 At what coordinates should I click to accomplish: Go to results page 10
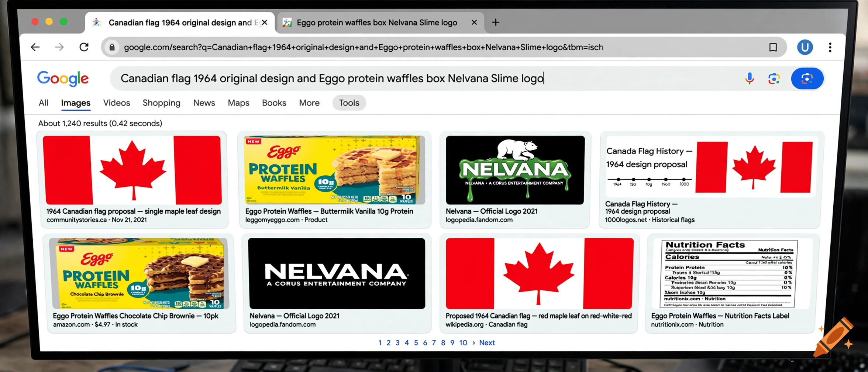tap(463, 343)
